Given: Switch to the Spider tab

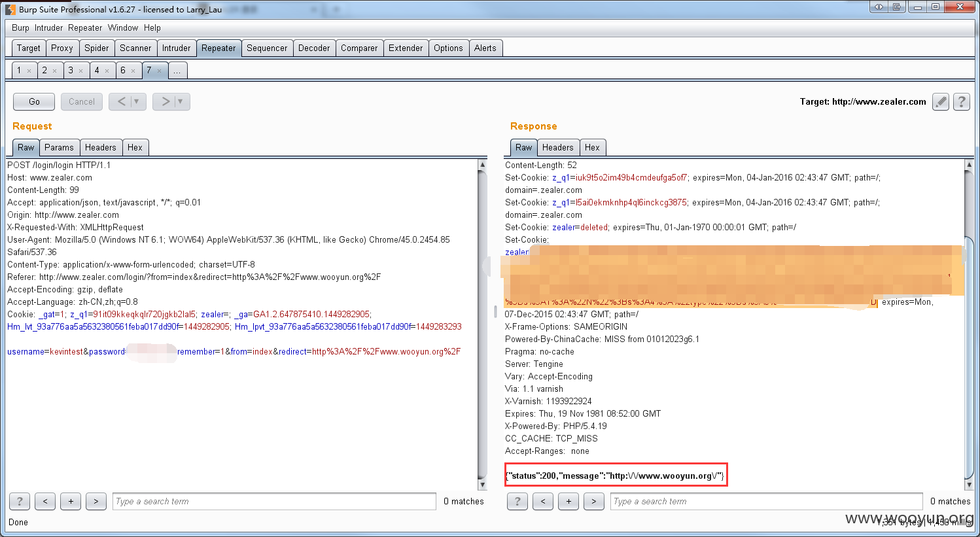Looking at the screenshot, I should 97,48.
